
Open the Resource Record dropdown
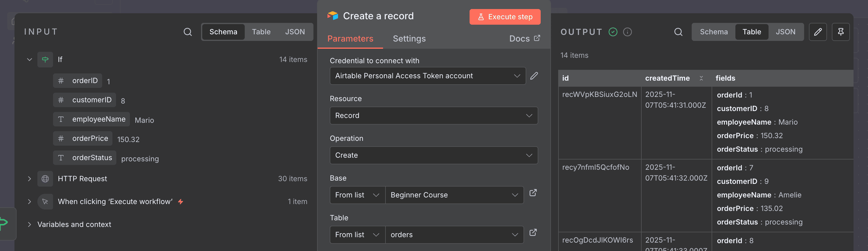[x=434, y=115]
